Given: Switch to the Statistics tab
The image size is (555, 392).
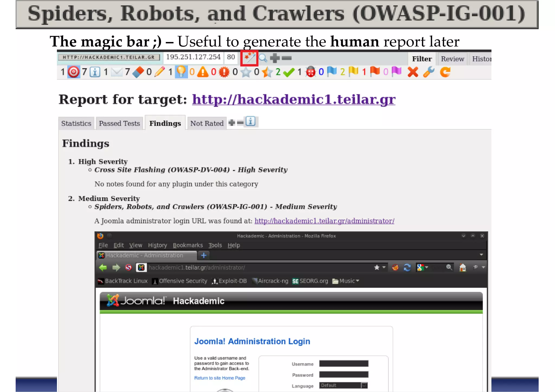Looking at the screenshot, I should point(76,123).
